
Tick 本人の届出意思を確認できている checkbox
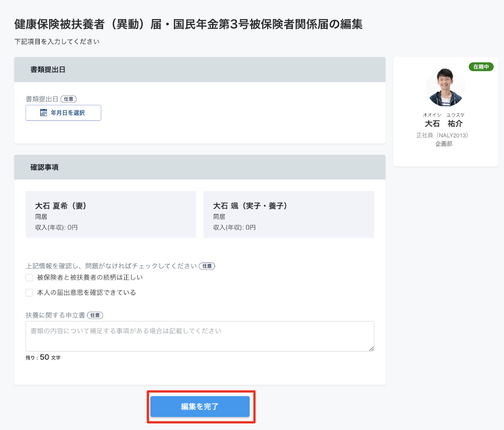(29, 293)
